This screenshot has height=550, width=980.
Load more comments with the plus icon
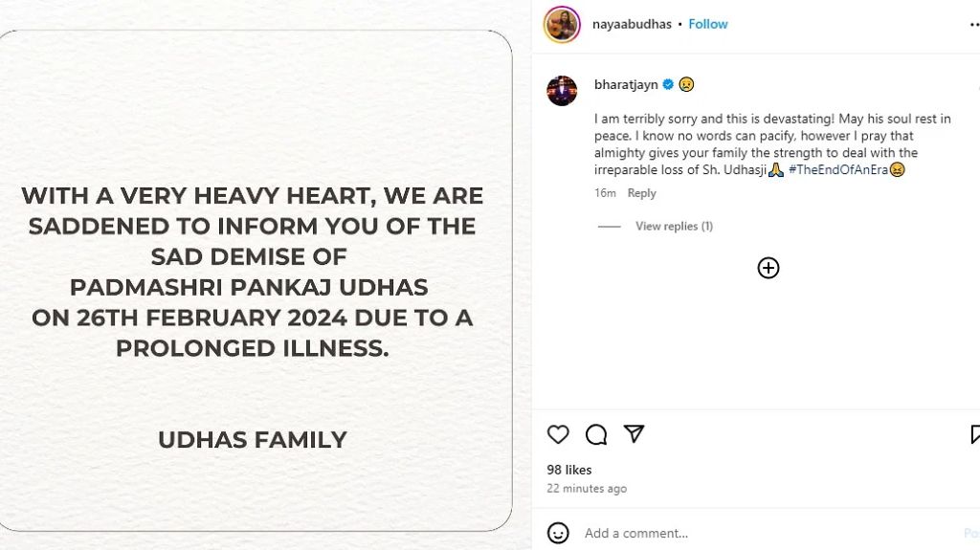tap(768, 268)
